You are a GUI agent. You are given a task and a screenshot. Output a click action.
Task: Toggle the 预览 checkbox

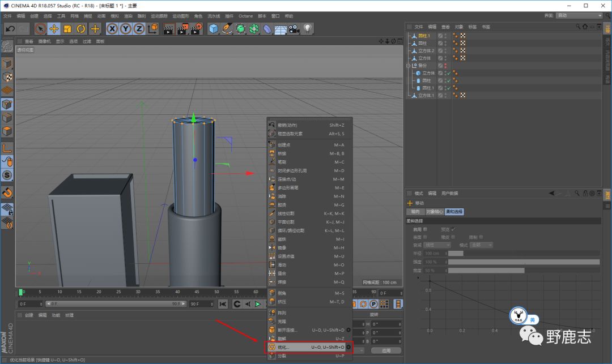pos(453,229)
